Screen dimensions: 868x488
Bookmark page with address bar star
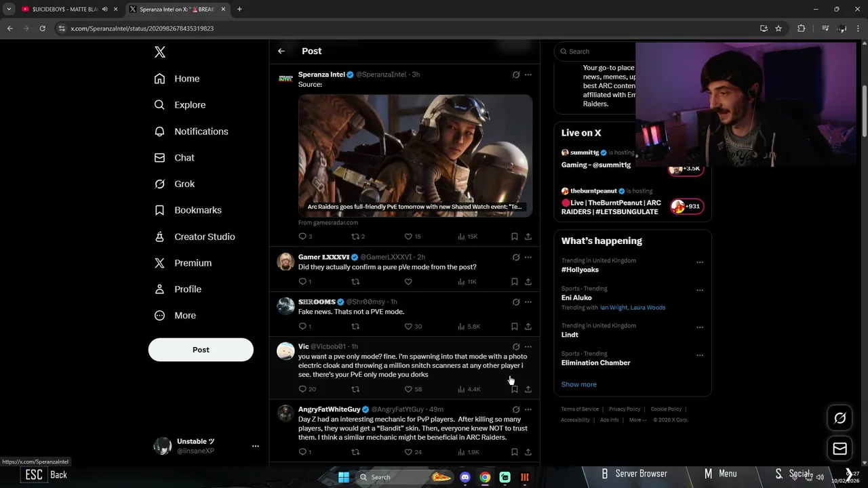[778, 28]
